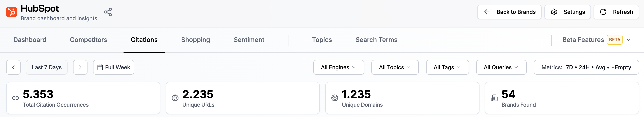This screenshot has height=117, width=644.
Task: Go back with the Back to Brands button
Action: [509, 12]
